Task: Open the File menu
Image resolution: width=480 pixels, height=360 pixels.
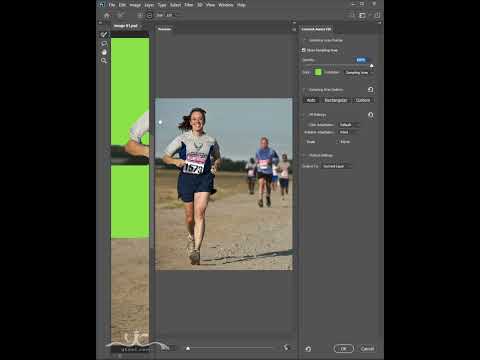Action: click(112, 5)
